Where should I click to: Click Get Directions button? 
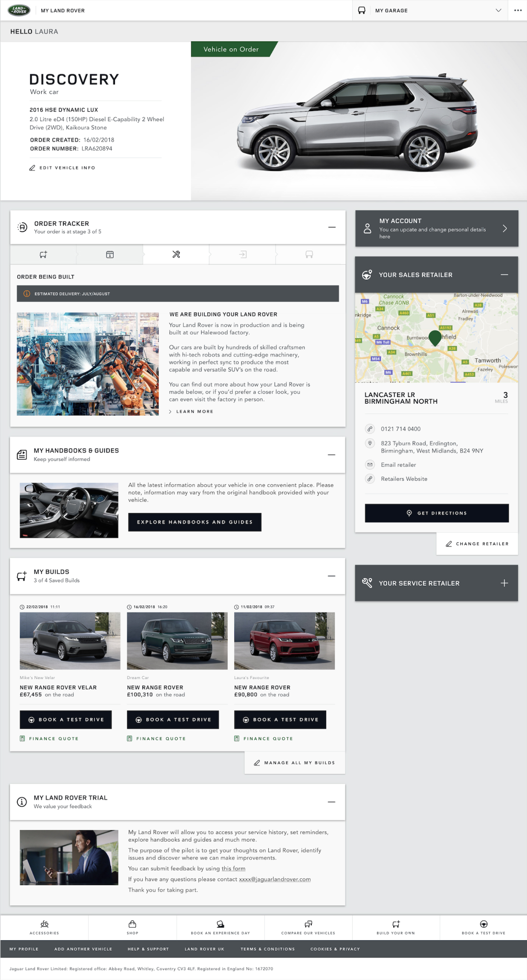[x=436, y=513]
